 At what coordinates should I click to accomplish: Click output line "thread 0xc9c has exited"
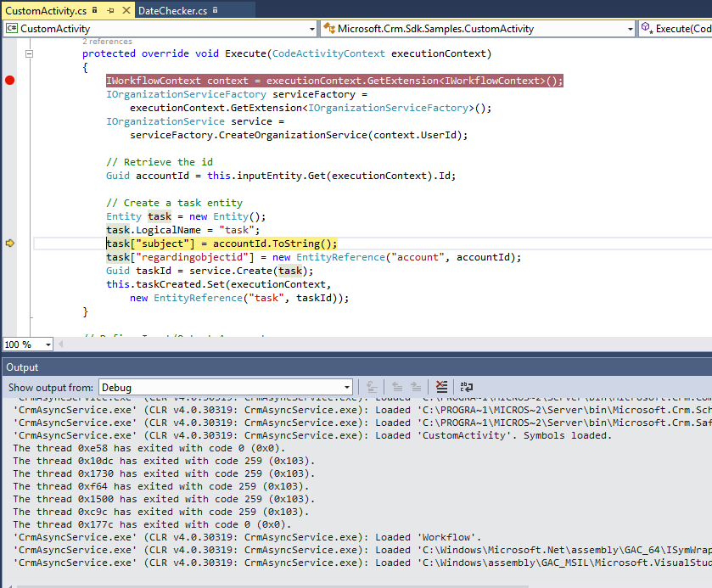pos(160,512)
